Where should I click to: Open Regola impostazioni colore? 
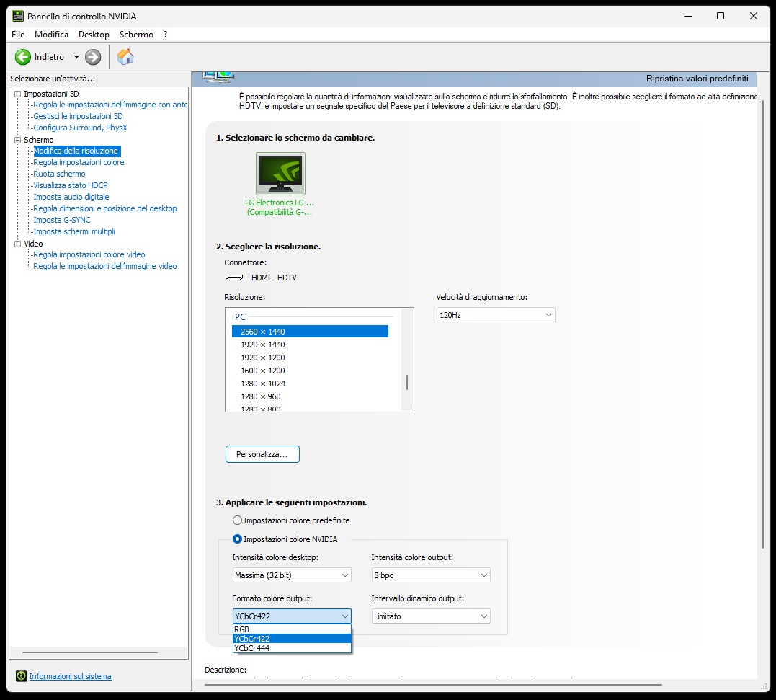tap(79, 162)
